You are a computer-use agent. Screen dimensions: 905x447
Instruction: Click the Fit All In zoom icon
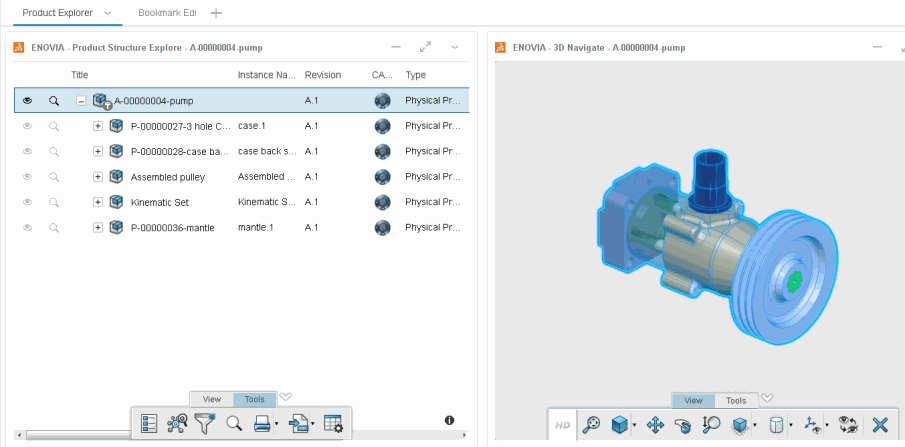point(592,424)
